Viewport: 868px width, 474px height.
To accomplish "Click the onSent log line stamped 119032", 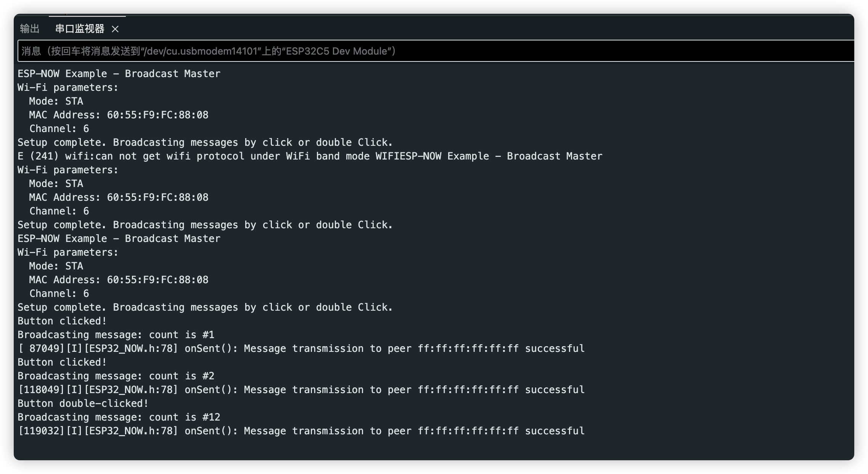I will 301,431.
